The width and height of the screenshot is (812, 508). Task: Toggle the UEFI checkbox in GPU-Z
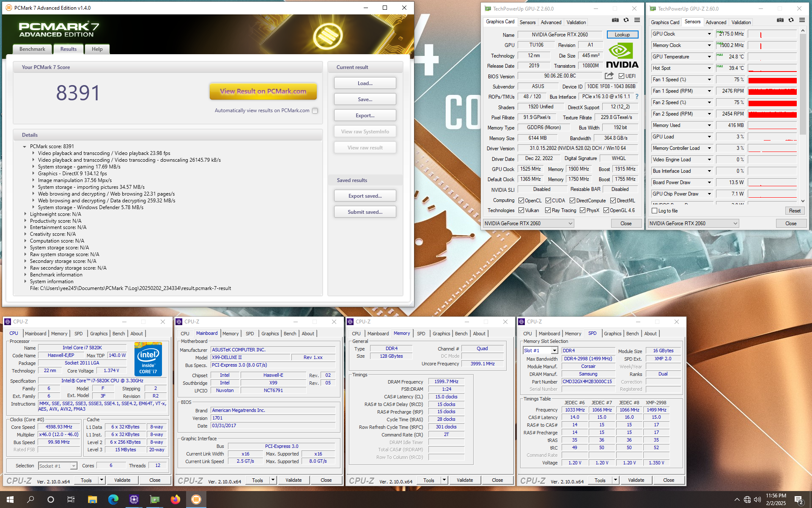[x=621, y=76]
